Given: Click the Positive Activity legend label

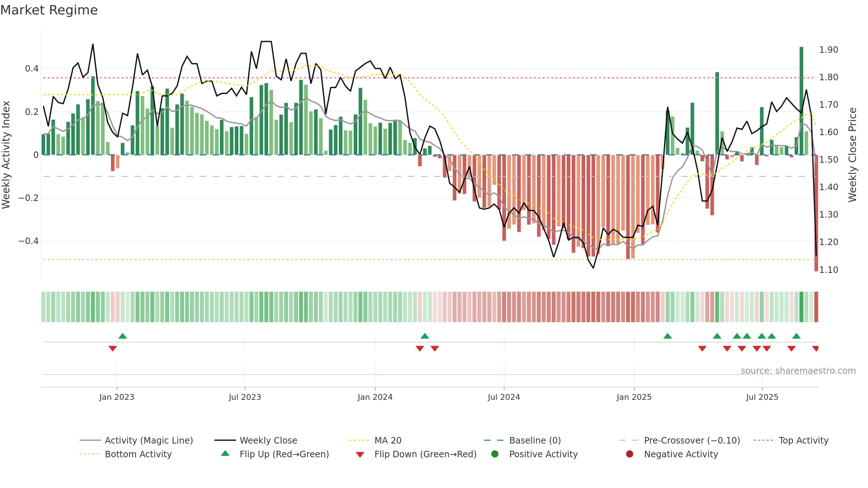Looking at the screenshot, I should (543, 454).
